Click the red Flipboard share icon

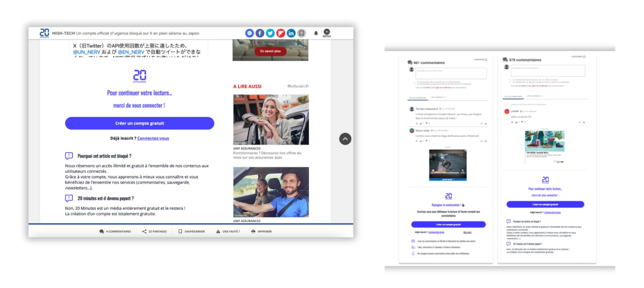point(281,33)
